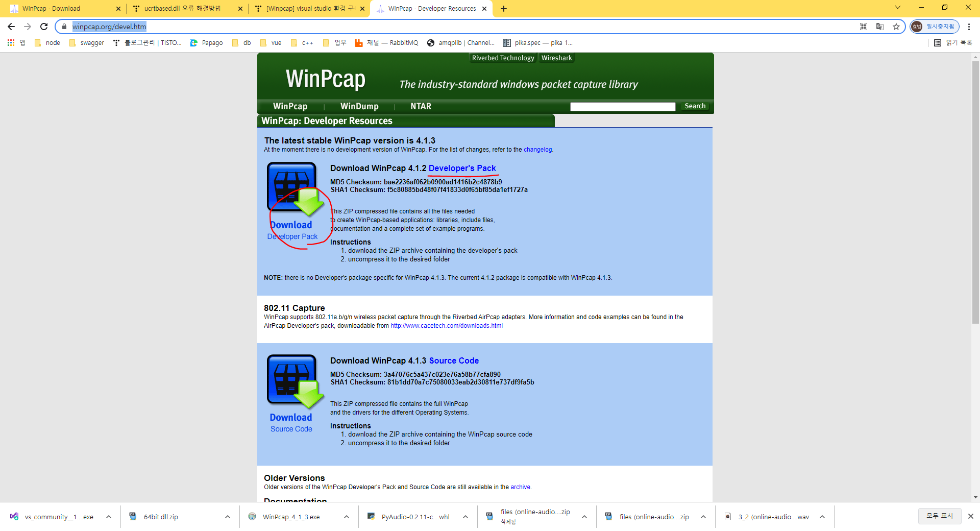Viewport: 980px width, 531px height.
Task: Click the Developer's Pack heading link
Action: (462, 168)
